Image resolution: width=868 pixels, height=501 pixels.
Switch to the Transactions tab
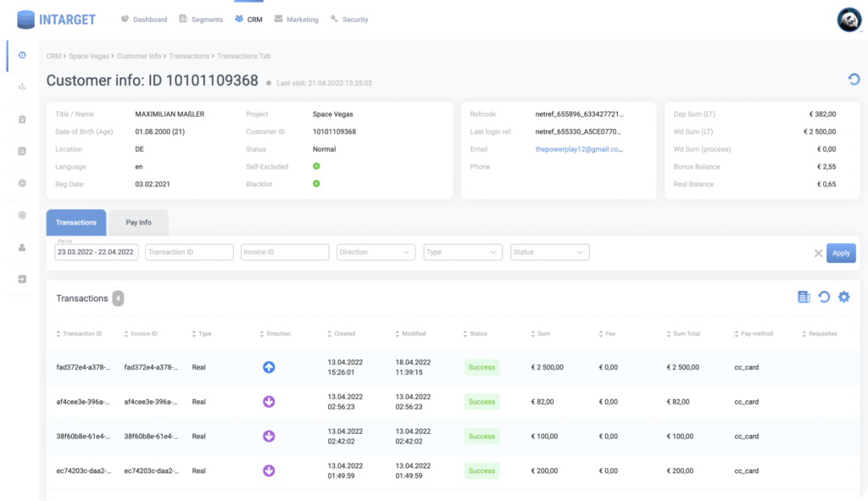(x=75, y=223)
